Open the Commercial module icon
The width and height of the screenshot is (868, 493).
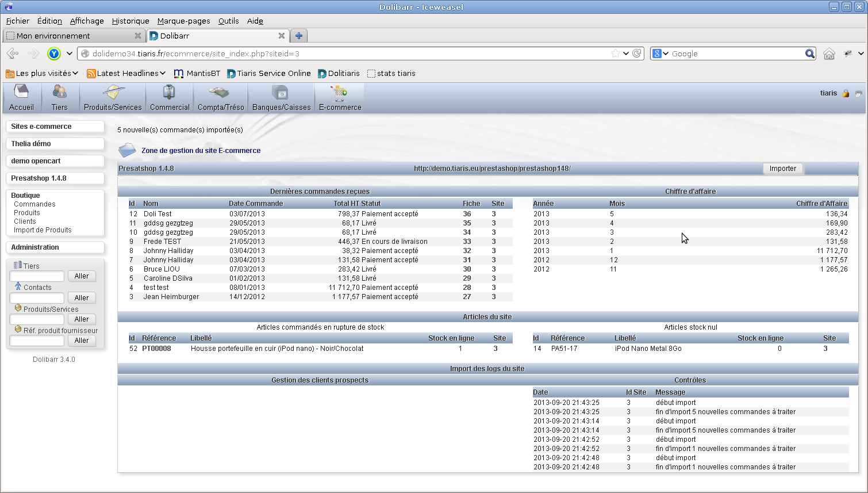pos(169,93)
